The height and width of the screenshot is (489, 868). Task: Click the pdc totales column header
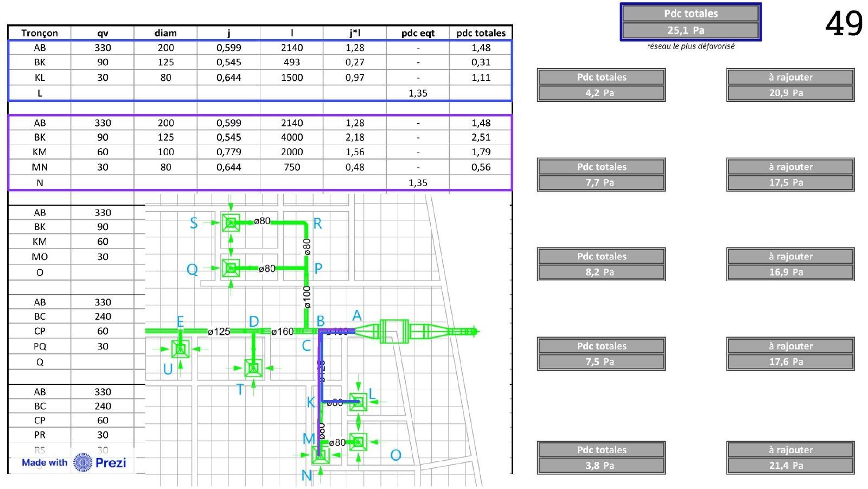pos(481,33)
